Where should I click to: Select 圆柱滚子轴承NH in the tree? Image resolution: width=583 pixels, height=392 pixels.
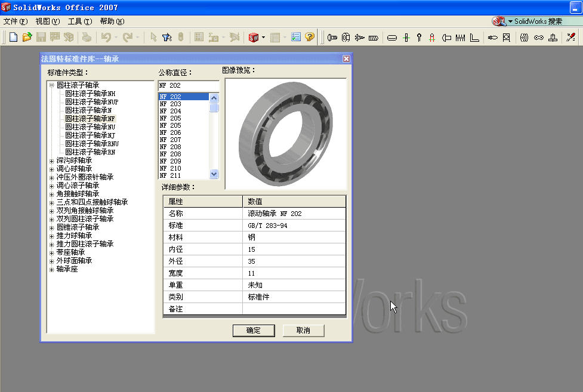[x=90, y=94]
